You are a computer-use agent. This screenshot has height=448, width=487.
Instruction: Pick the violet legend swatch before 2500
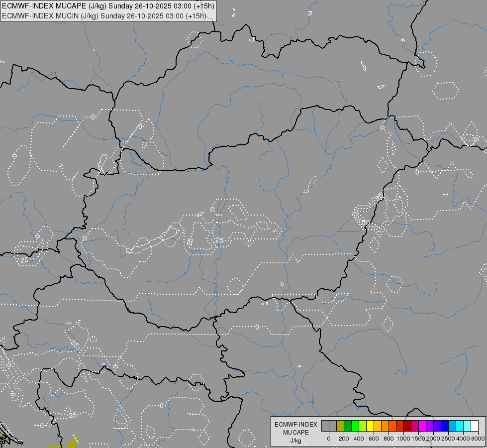tap(438, 426)
